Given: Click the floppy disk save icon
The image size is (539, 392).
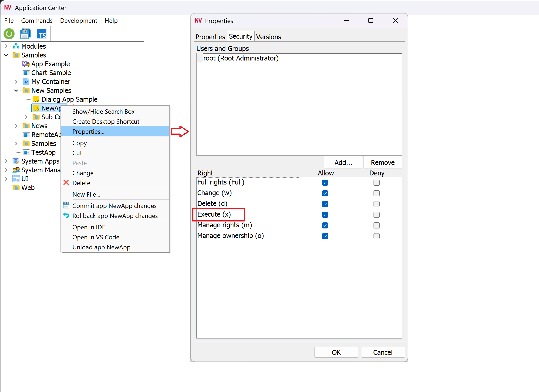Looking at the screenshot, I should click(x=25, y=34).
